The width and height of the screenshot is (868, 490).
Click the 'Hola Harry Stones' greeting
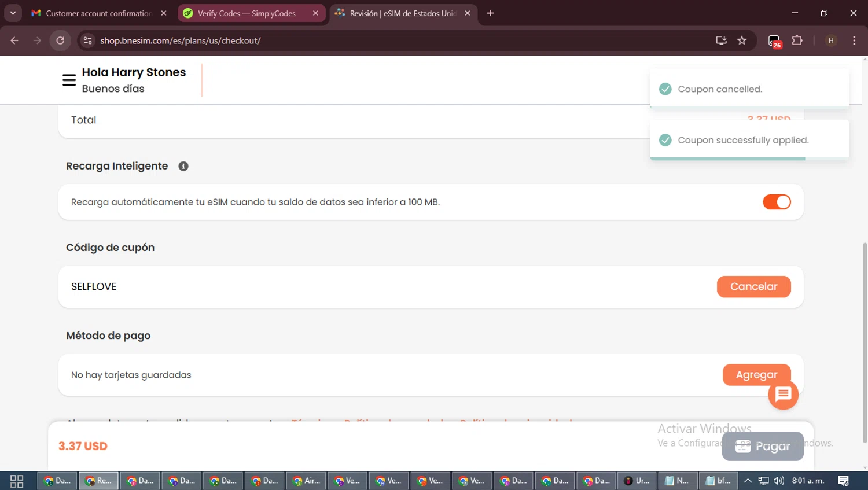[x=134, y=72]
